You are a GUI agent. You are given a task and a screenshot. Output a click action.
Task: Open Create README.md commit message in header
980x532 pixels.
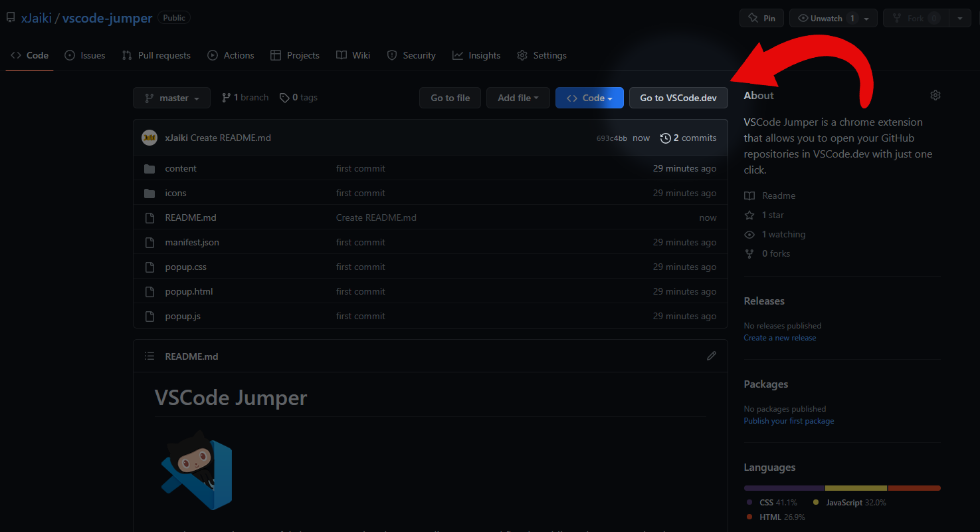[x=231, y=138]
